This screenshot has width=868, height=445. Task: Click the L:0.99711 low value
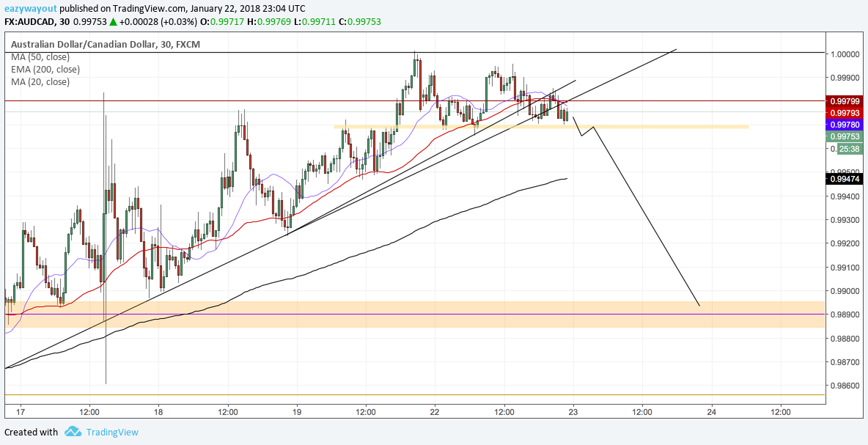(x=315, y=22)
